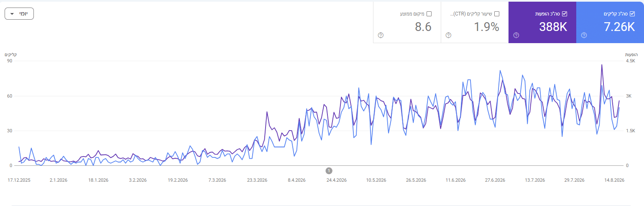Click the 18.1.2026 date label
The width and height of the screenshot is (644, 206).
(x=98, y=180)
